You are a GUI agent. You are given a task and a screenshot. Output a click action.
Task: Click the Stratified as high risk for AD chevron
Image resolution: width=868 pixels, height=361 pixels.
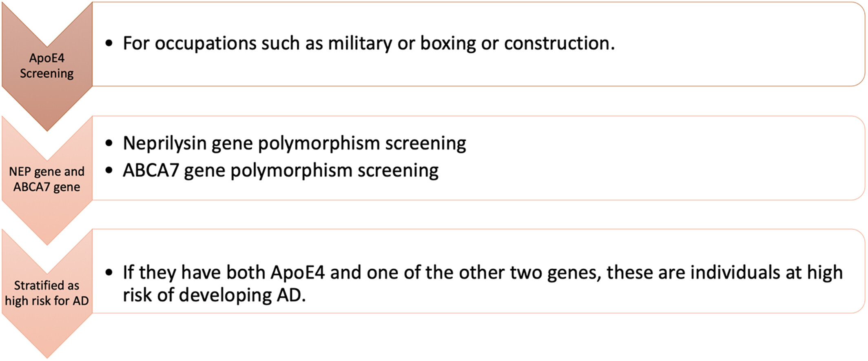coord(46,292)
